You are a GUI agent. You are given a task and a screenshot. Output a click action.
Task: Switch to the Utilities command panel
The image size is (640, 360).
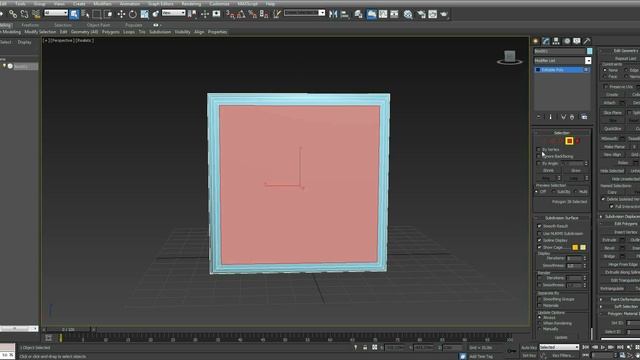click(587, 41)
